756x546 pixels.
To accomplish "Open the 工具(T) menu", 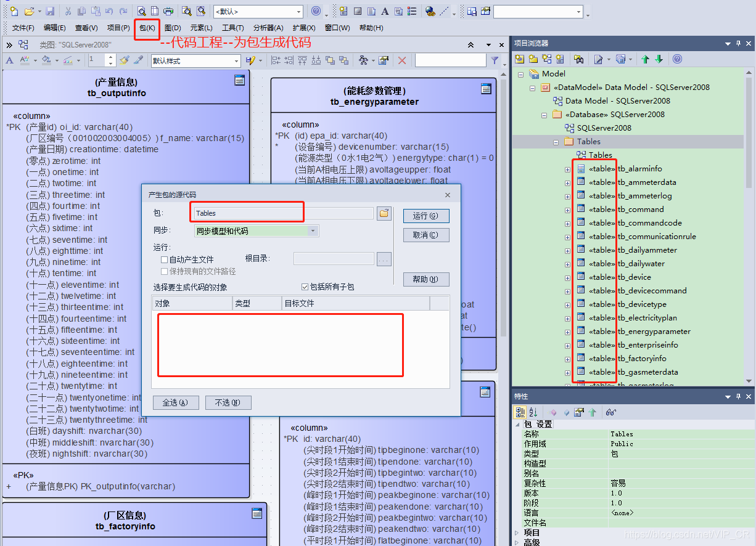I will click(x=233, y=28).
